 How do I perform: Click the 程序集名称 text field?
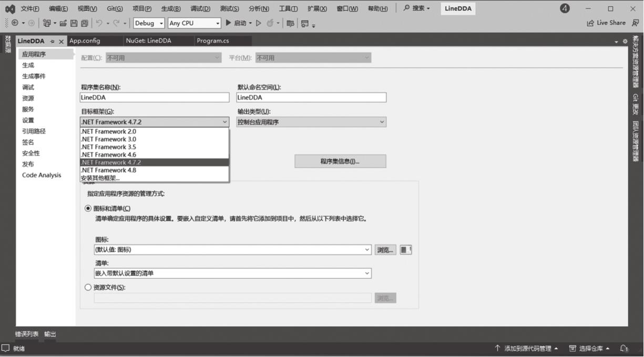point(155,97)
